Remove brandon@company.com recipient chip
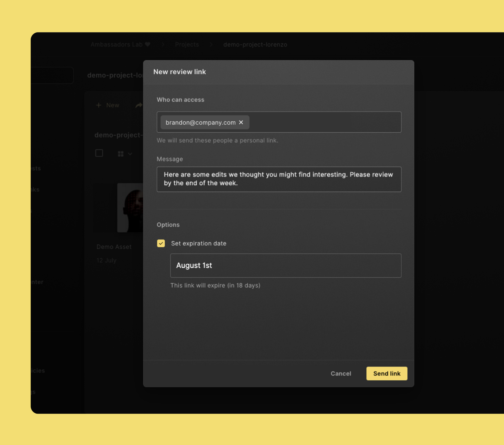The image size is (504, 445). tap(241, 122)
